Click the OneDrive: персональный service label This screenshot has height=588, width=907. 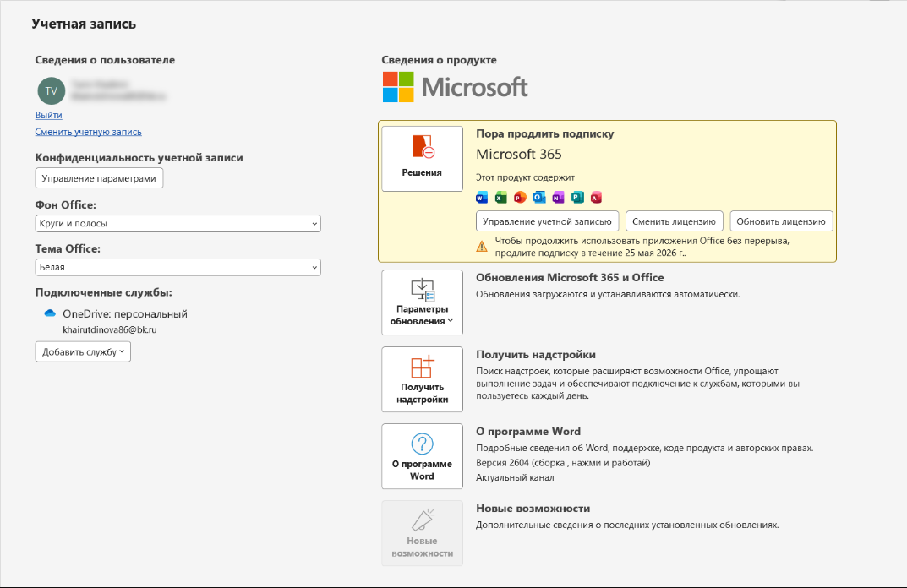pos(125,314)
